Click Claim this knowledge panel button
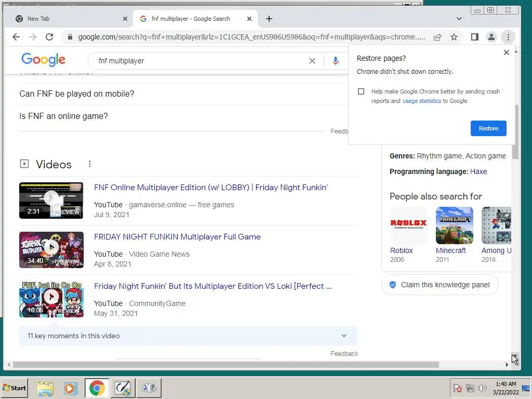The image size is (532, 399). (440, 285)
